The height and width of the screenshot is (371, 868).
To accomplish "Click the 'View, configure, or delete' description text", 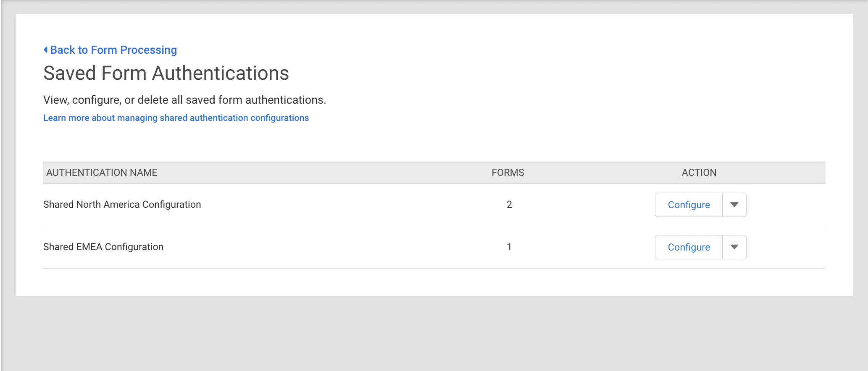I will coord(184,100).
